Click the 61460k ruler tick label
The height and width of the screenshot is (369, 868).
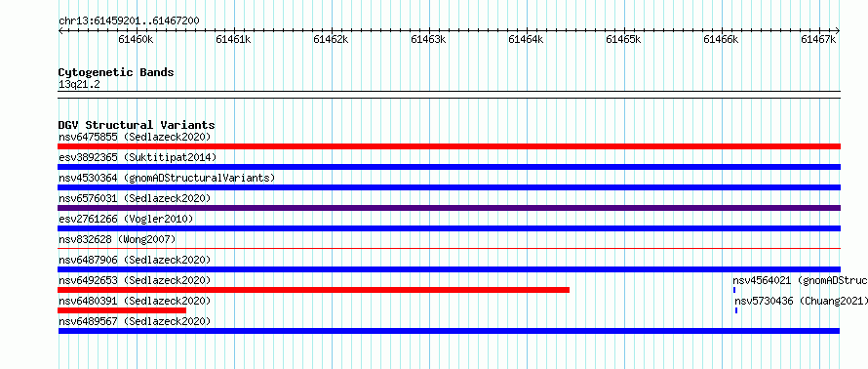point(136,39)
